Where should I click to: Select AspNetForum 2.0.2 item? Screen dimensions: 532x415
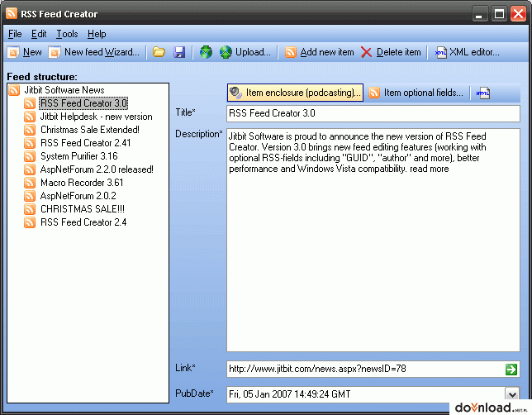click(x=78, y=196)
